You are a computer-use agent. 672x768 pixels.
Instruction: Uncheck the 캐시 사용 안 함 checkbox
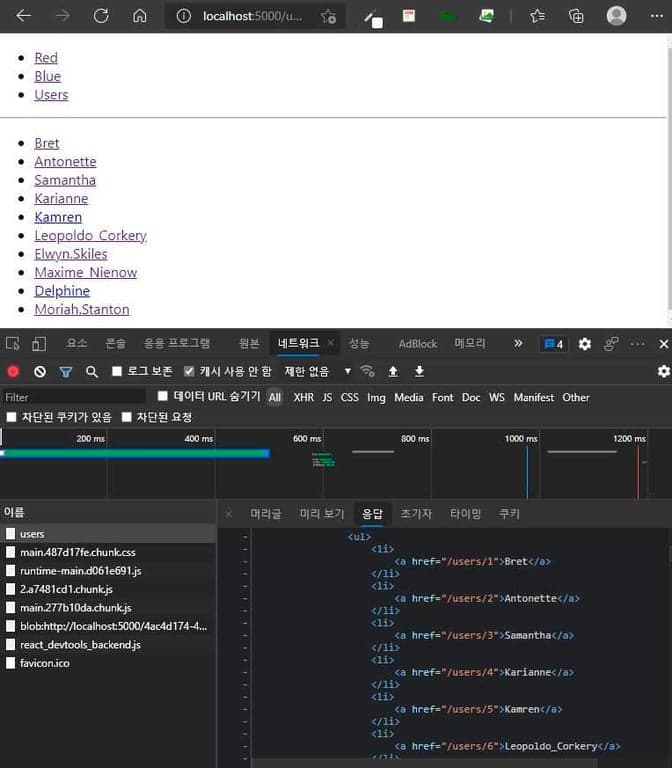[190, 371]
